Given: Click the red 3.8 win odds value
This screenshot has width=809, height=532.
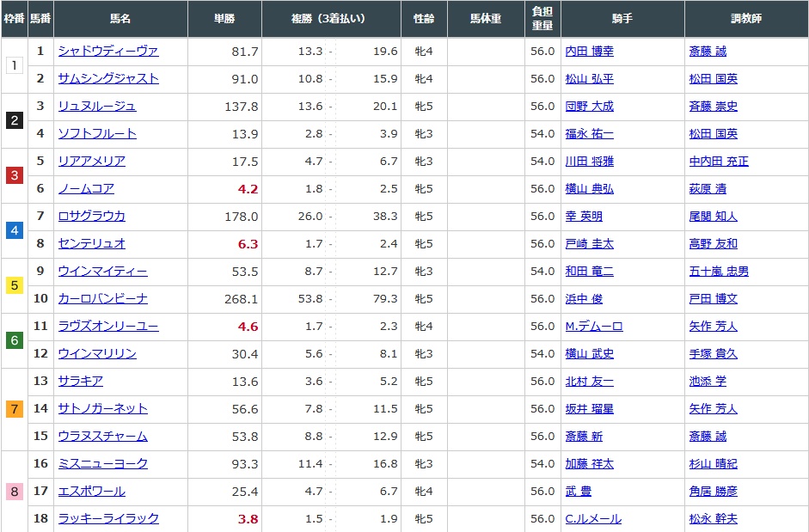Looking at the screenshot, I should [248, 519].
